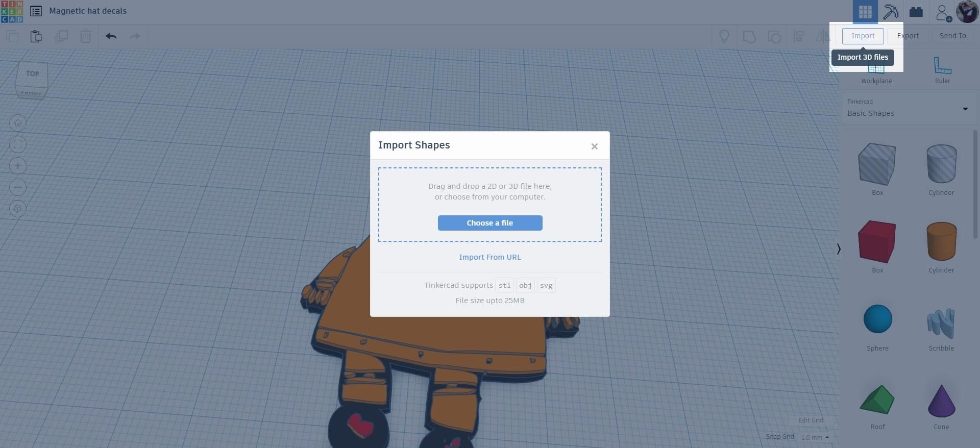Undo the last action
This screenshot has width=980, height=448.
[111, 36]
